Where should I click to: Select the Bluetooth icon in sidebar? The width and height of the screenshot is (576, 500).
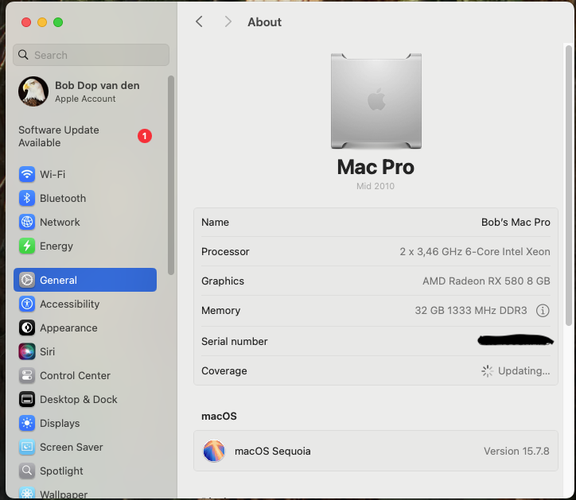pyautogui.click(x=27, y=198)
